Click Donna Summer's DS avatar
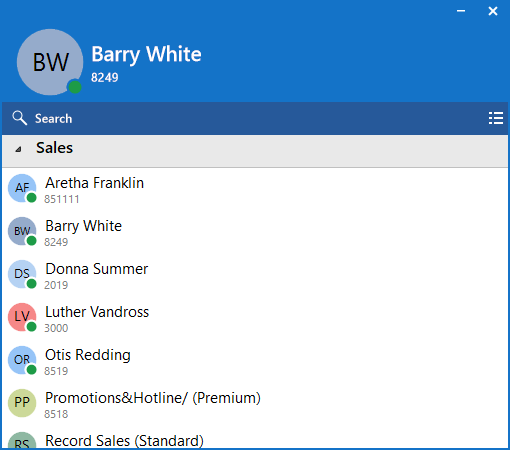 22,274
